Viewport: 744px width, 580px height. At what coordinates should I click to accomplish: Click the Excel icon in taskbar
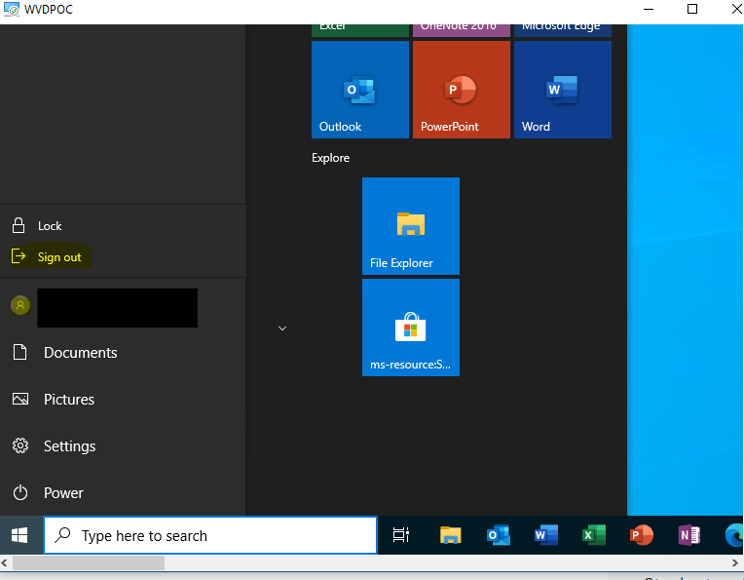tap(594, 536)
